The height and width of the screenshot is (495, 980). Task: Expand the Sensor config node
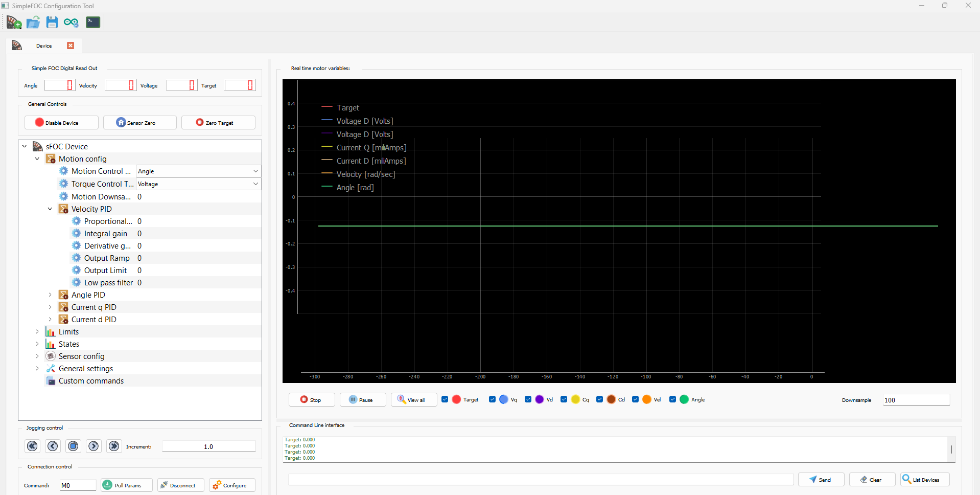click(37, 356)
